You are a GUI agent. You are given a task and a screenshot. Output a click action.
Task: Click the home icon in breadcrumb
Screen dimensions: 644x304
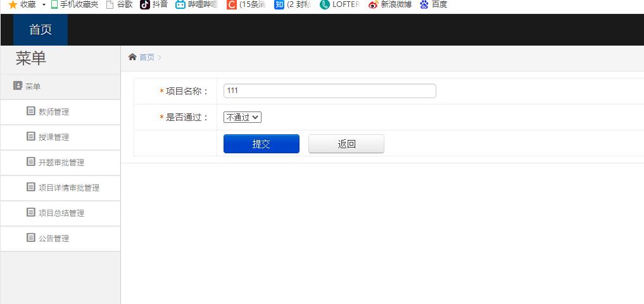point(132,57)
